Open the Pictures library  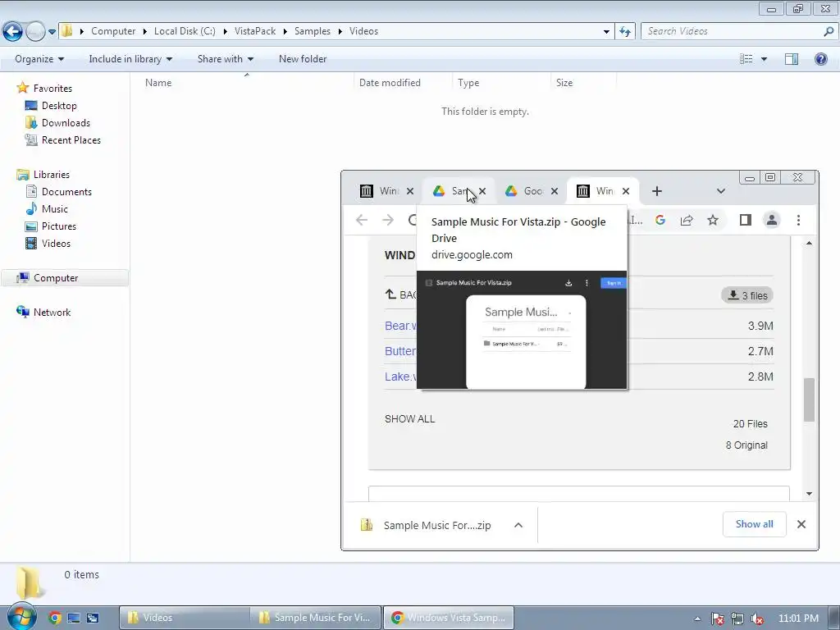point(59,226)
